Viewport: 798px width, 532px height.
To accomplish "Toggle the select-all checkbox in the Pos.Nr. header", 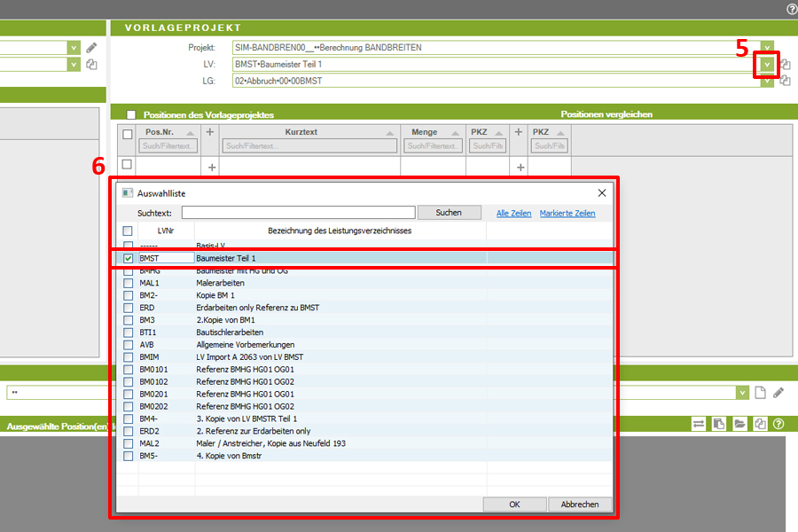I will 128,134.
